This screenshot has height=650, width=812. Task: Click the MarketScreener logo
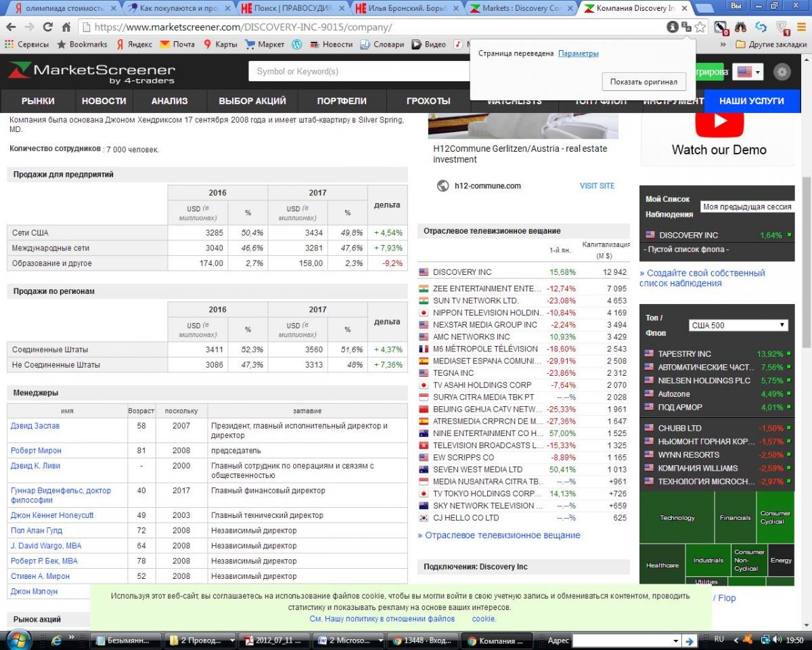tap(91, 72)
